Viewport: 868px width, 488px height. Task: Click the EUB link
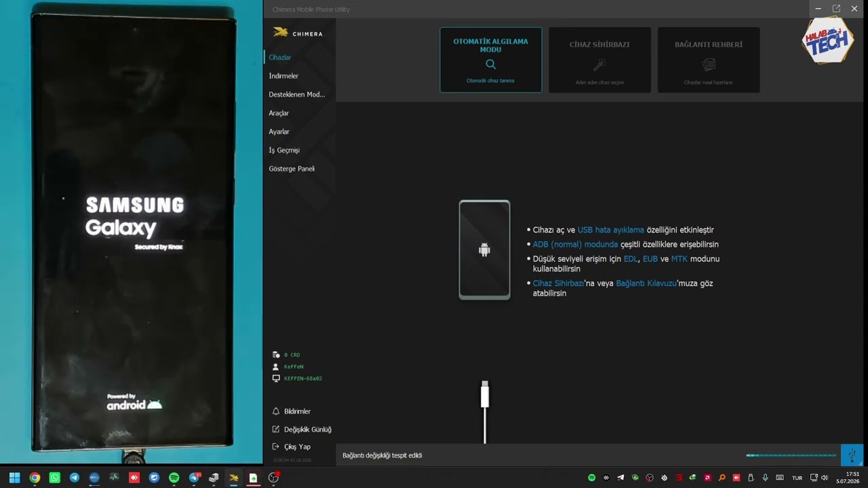click(650, 259)
